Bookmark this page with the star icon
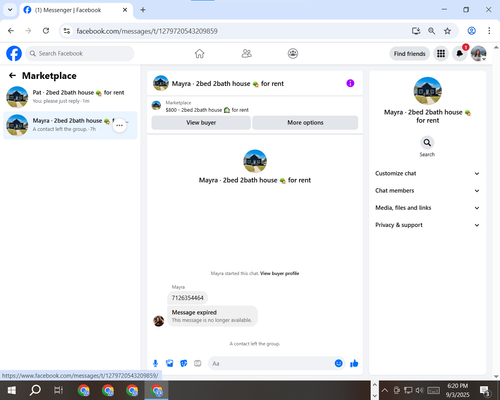Screen dimensions: 500x400 pos(447,31)
